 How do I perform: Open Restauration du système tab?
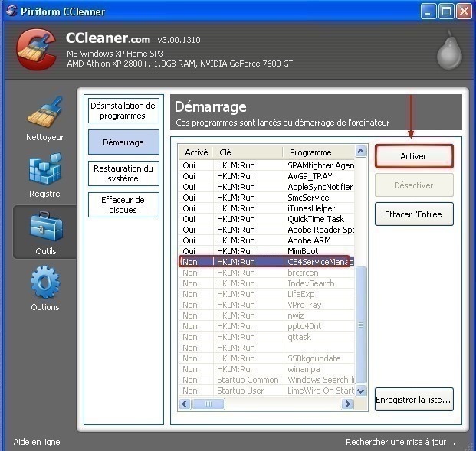(123, 173)
